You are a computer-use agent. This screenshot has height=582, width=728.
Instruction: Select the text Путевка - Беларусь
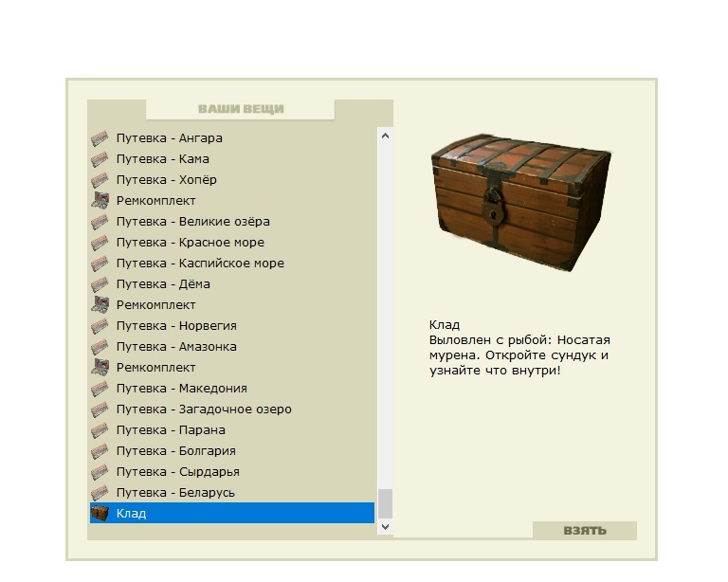click(175, 493)
